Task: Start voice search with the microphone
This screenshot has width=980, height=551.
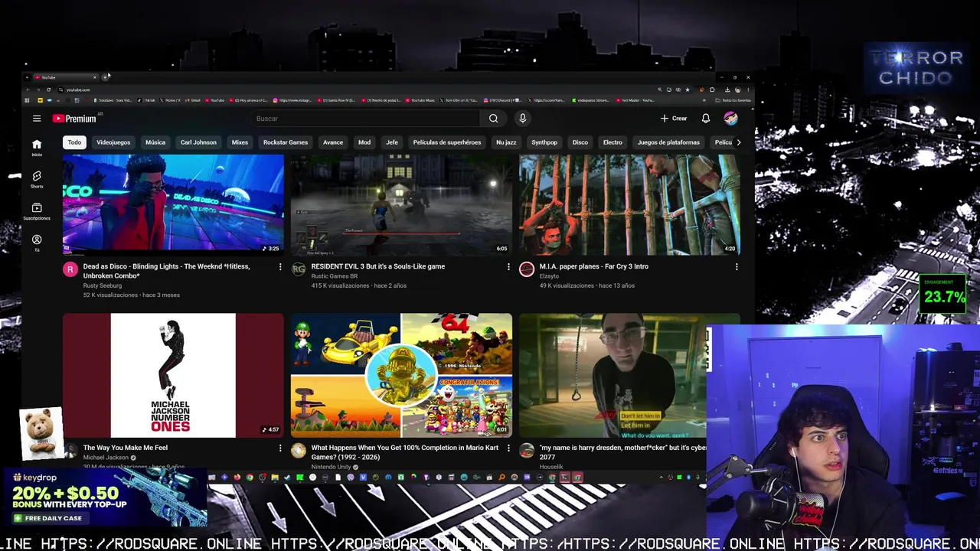Action: pyautogui.click(x=523, y=119)
